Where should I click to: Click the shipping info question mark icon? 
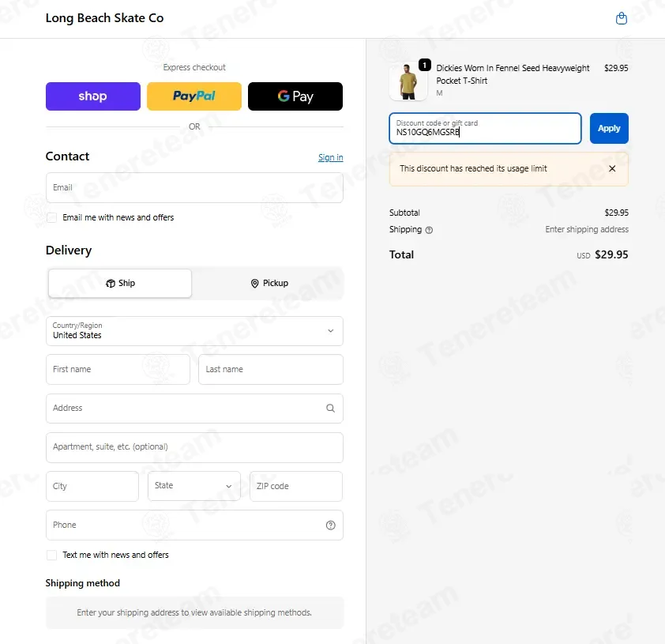(x=429, y=230)
